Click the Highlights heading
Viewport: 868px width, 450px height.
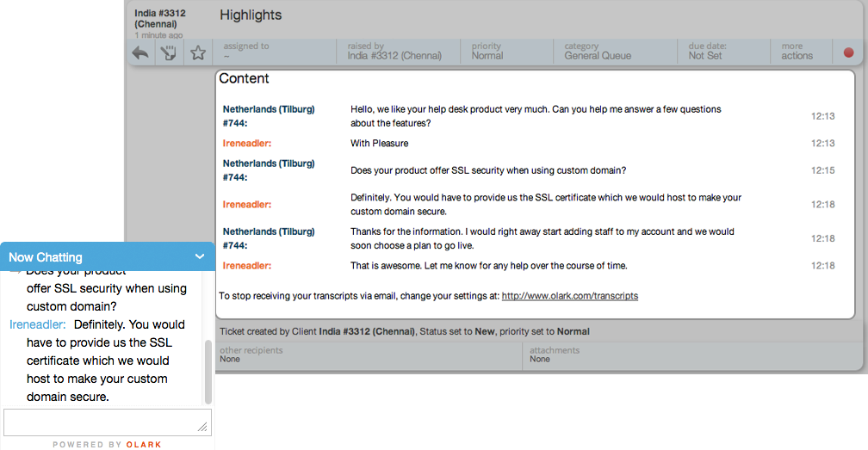[x=251, y=15]
